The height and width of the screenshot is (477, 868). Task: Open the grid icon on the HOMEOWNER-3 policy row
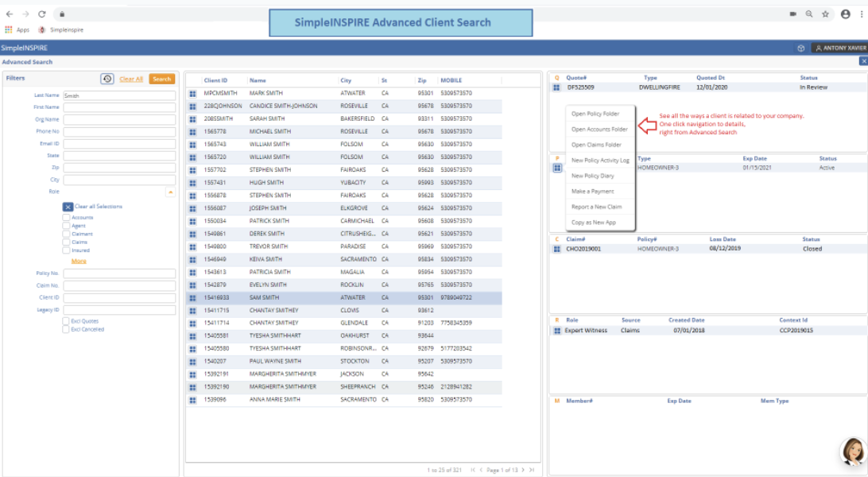(x=557, y=168)
